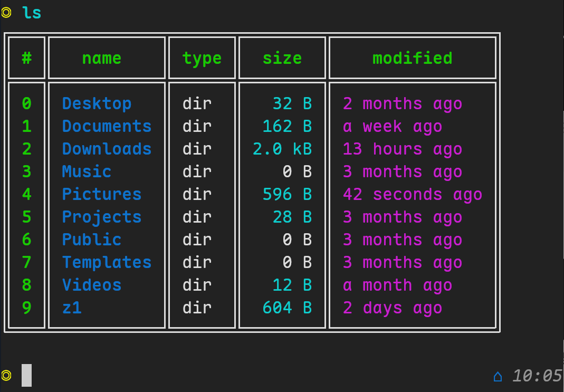Click the 'ls' command text
This screenshot has height=392, width=564.
(x=32, y=13)
